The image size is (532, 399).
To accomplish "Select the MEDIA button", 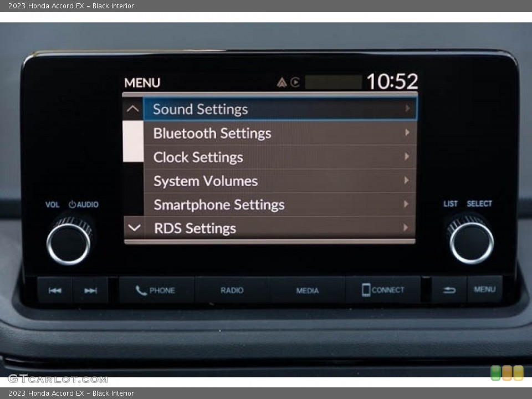I will pyautogui.click(x=308, y=290).
